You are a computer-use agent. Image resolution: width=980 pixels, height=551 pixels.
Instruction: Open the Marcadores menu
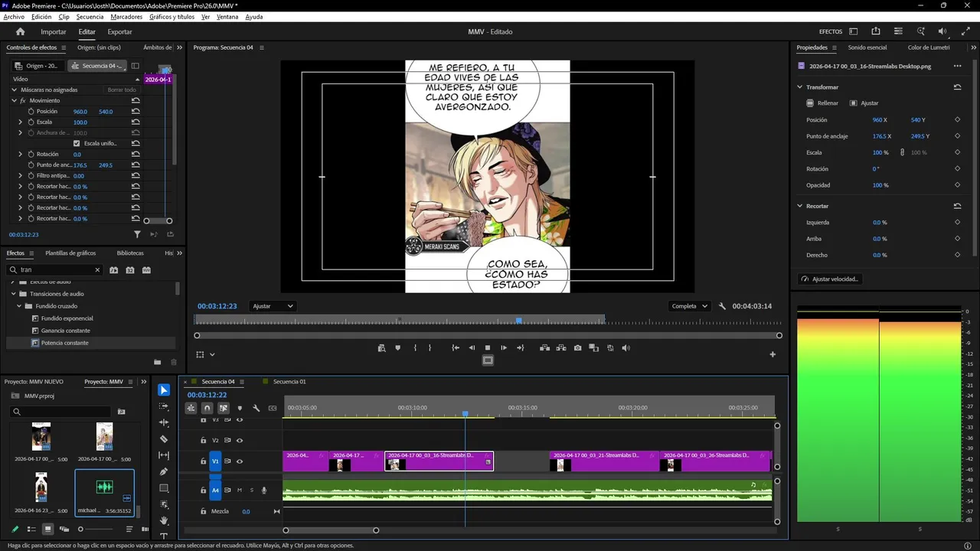(x=126, y=17)
